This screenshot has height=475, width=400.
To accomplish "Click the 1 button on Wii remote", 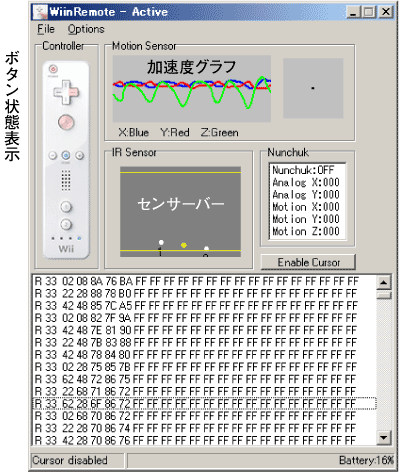I will click(66, 207).
